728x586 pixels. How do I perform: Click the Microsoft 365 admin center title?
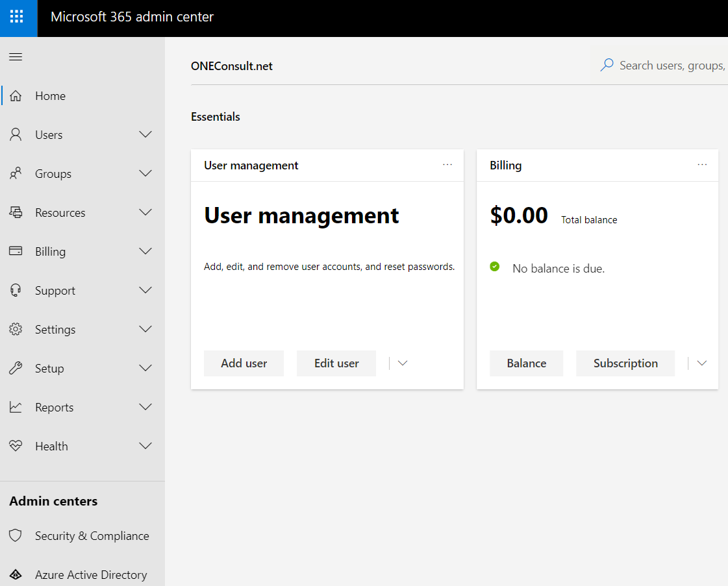click(132, 17)
